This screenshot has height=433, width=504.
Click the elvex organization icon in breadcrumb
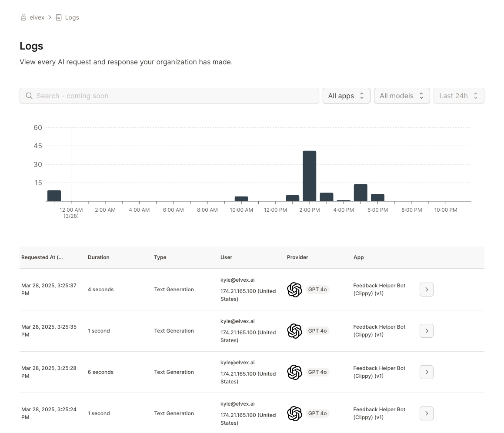pyautogui.click(x=23, y=17)
